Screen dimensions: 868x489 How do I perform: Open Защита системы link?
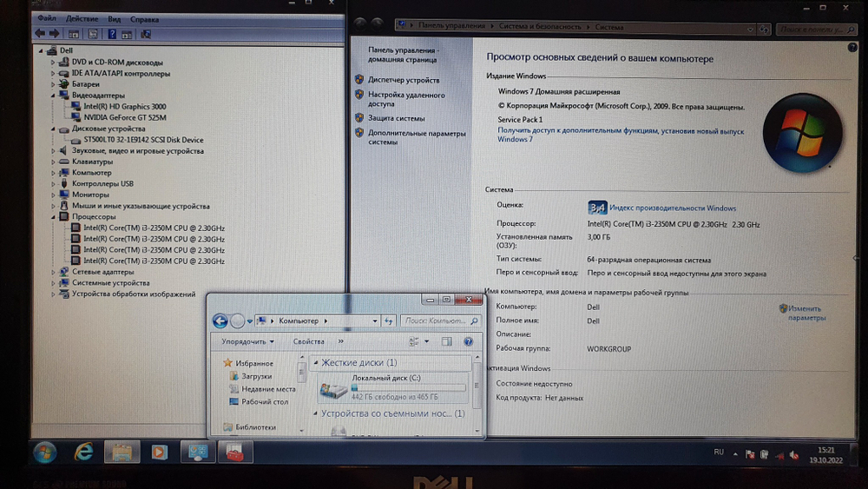[397, 118]
